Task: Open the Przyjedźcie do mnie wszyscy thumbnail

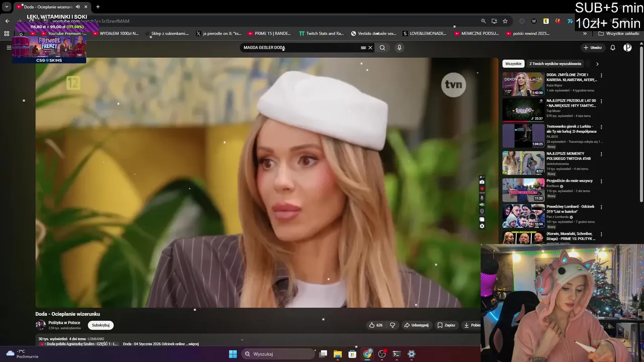Action: (x=523, y=190)
